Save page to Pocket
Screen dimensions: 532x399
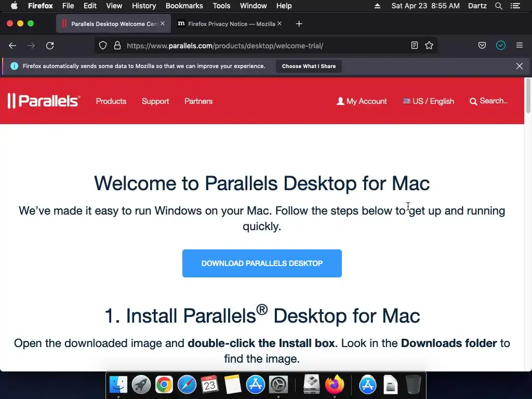tap(482, 46)
